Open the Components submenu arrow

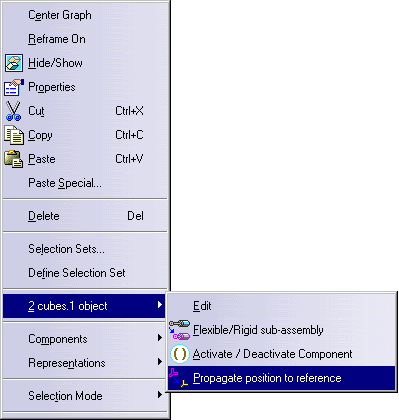[x=160, y=338]
